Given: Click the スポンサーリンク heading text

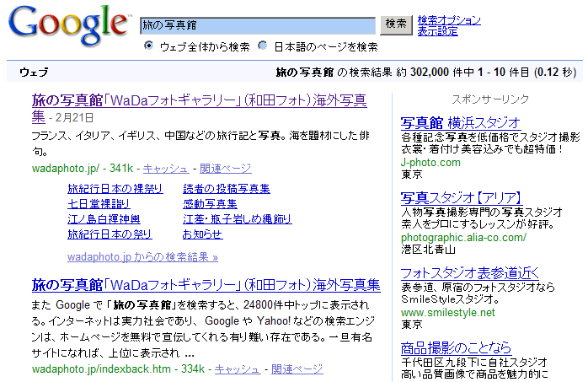Looking at the screenshot, I should point(490,99).
